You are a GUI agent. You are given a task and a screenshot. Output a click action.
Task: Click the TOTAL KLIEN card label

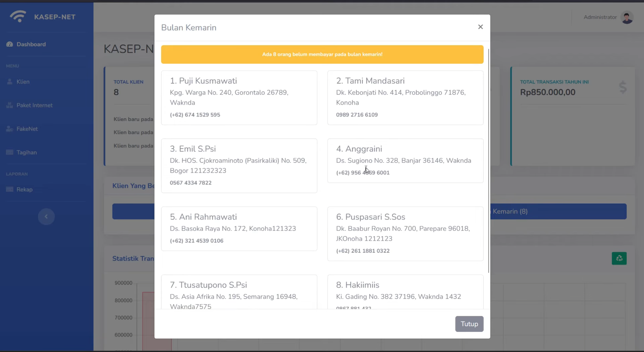[x=128, y=82]
